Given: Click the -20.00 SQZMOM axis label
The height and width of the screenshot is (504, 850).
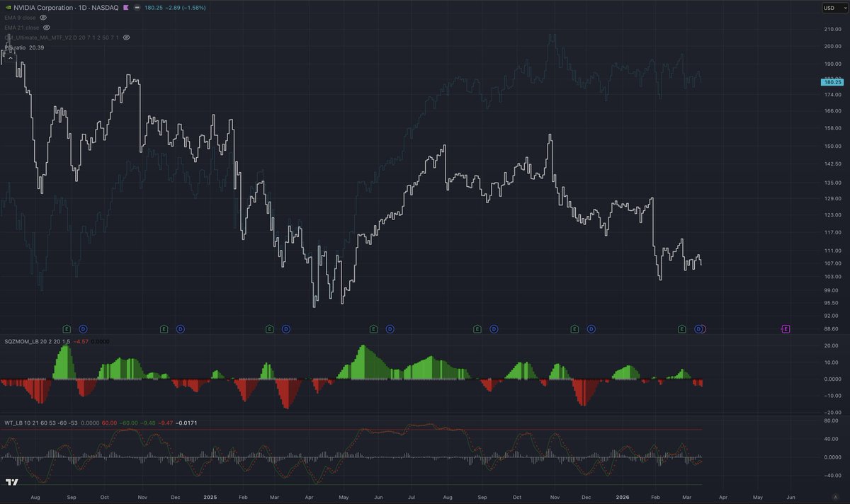Looking at the screenshot, I should click(832, 412).
